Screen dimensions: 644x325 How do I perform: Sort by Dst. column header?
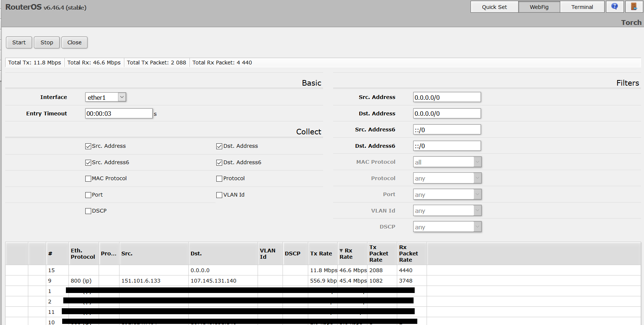pos(223,254)
